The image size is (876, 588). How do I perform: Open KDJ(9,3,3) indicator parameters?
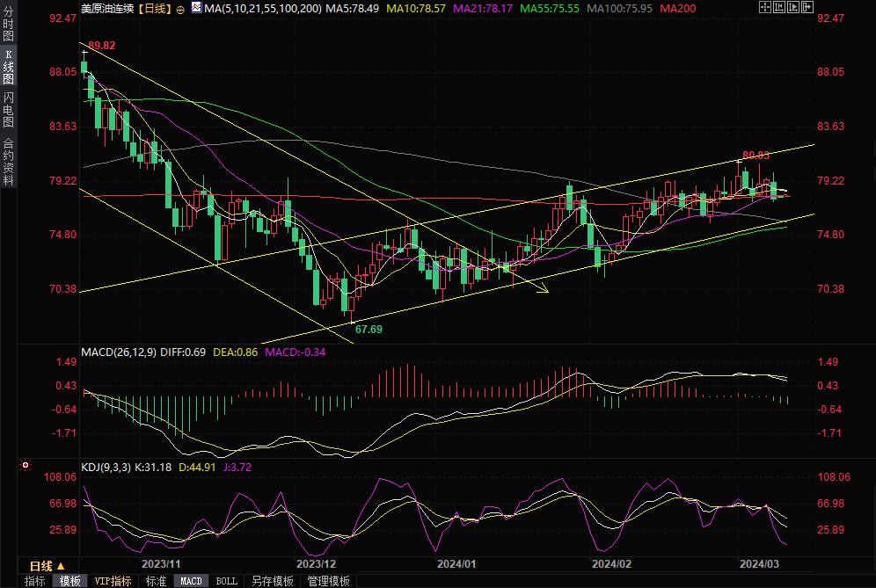(x=106, y=467)
